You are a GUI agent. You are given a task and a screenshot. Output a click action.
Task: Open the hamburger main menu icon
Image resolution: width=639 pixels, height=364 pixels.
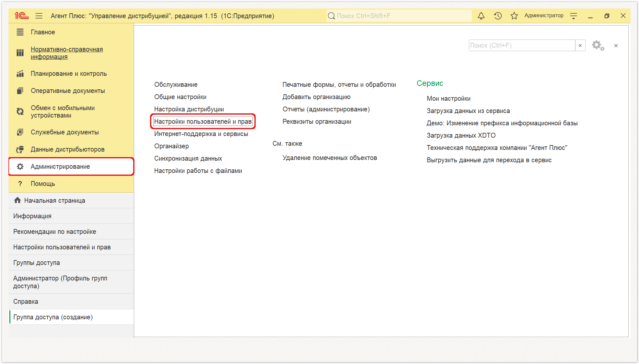coord(39,16)
